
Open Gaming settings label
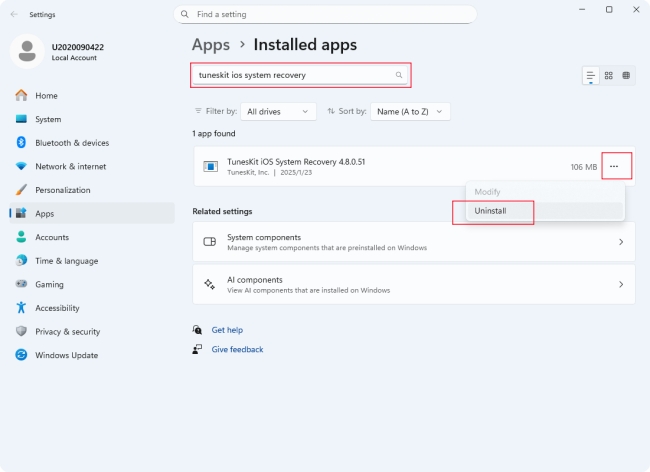pyautogui.click(x=49, y=284)
